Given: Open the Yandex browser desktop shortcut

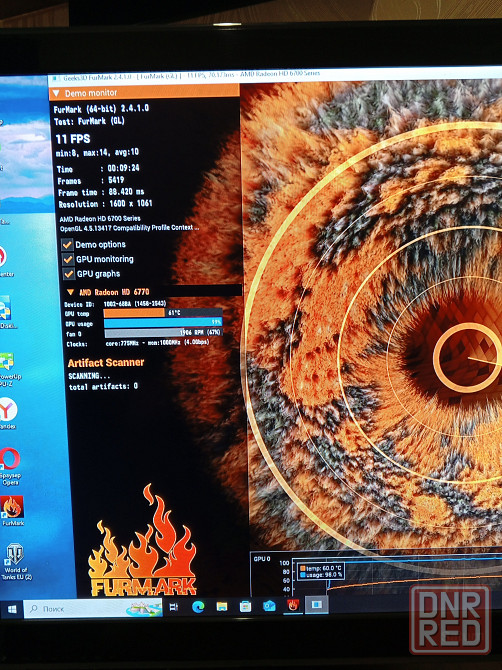Looking at the screenshot, I should pyautogui.click(x=8, y=413).
